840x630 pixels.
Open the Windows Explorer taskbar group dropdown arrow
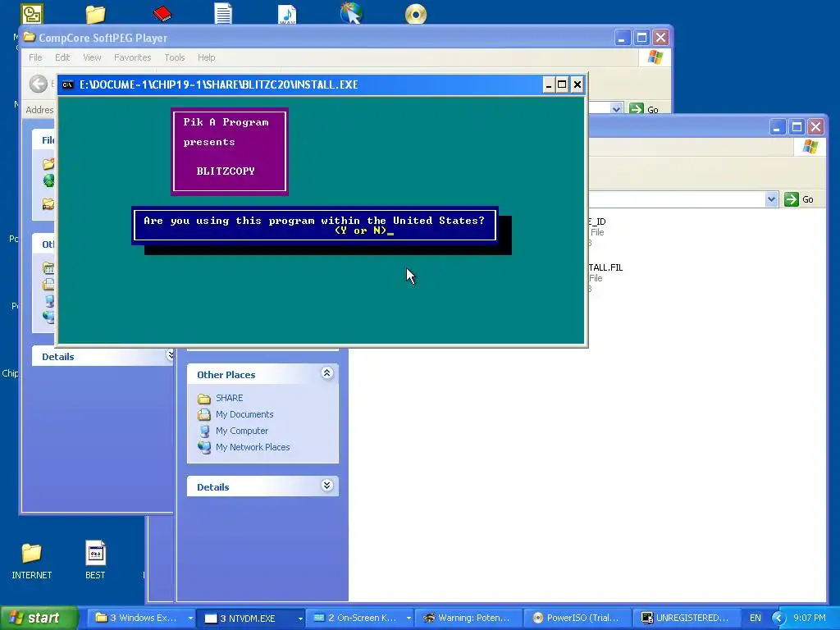190,619
